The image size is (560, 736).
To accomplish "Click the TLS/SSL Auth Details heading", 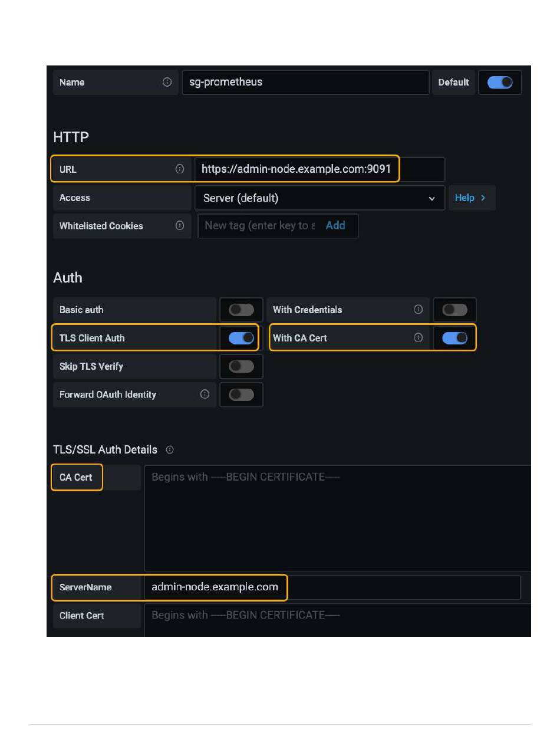I will [x=106, y=450].
